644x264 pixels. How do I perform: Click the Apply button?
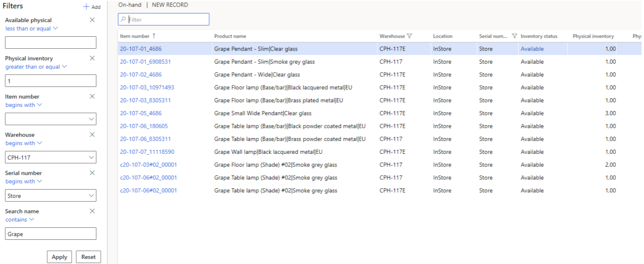(x=59, y=257)
